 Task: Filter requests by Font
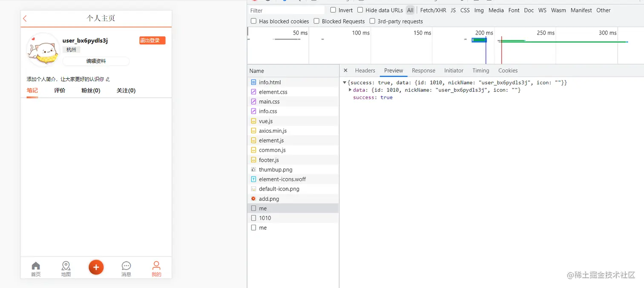click(x=514, y=10)
